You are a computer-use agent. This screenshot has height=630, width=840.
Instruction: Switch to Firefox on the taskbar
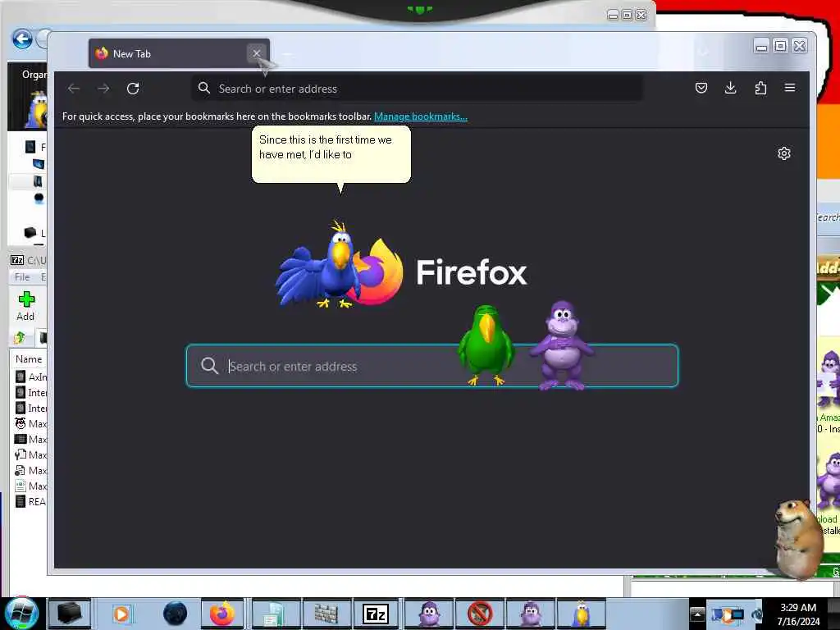222,614
